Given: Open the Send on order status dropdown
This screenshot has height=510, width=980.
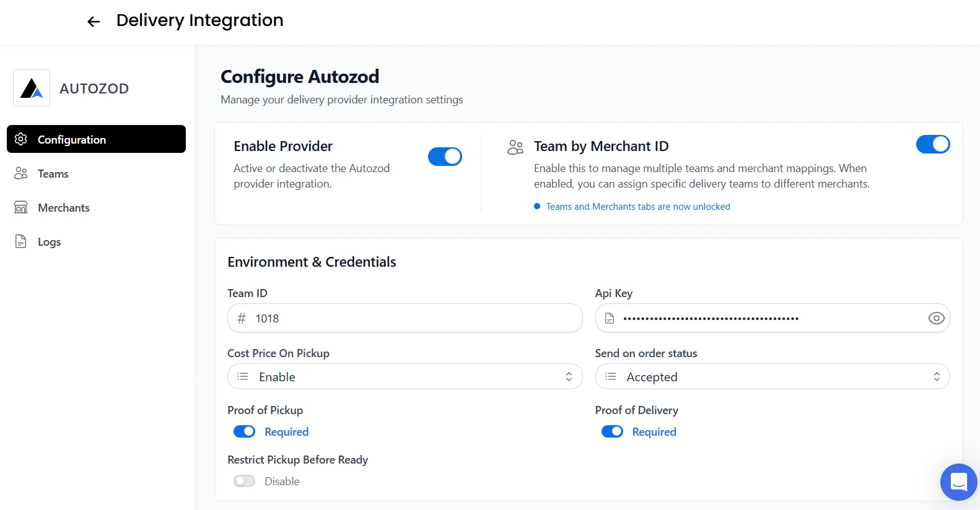Looking at the screenshot, I should (772, 376).
